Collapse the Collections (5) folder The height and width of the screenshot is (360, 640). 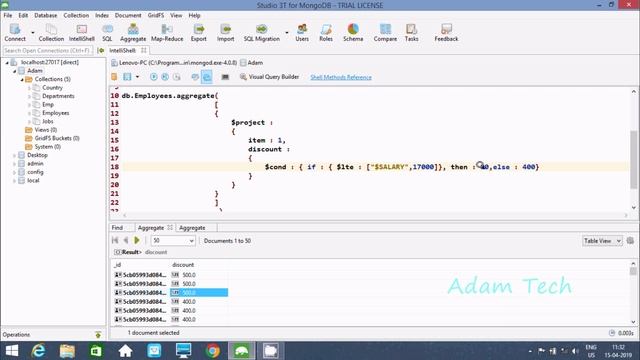click(x=22, y=79)
